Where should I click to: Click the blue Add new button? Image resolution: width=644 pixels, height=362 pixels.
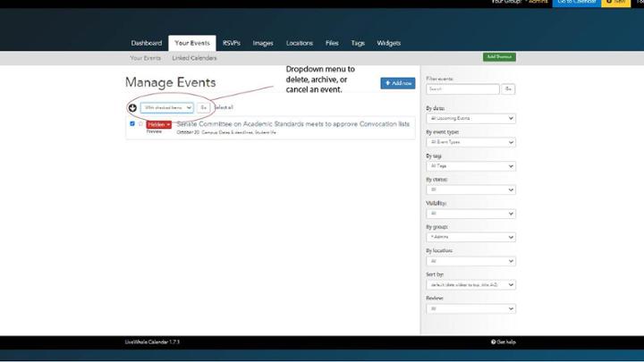(397, 83)
